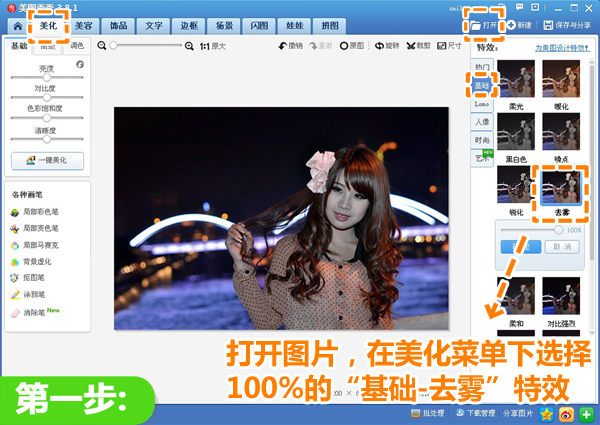The width and height of the screenshot is (600, 425).
Task: Click the zoom-out magnifier icon
Action: click(101, 46)
